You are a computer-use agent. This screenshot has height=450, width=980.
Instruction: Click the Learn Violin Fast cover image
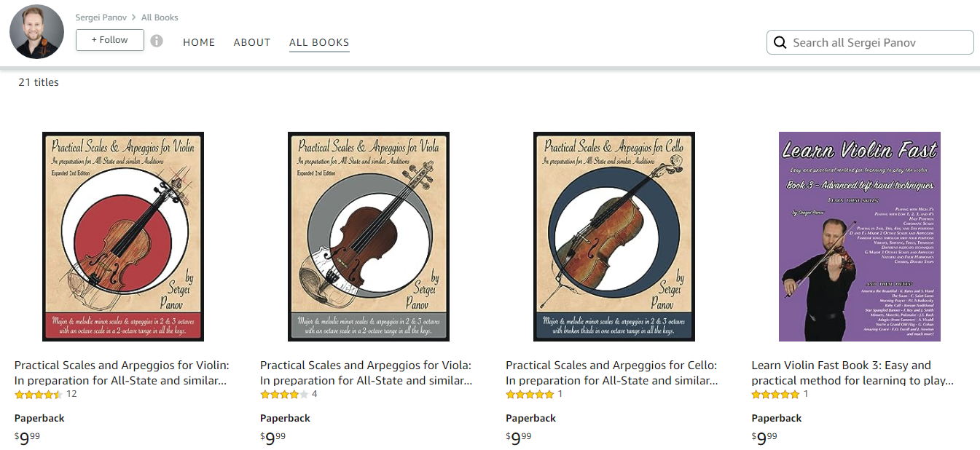859,237
